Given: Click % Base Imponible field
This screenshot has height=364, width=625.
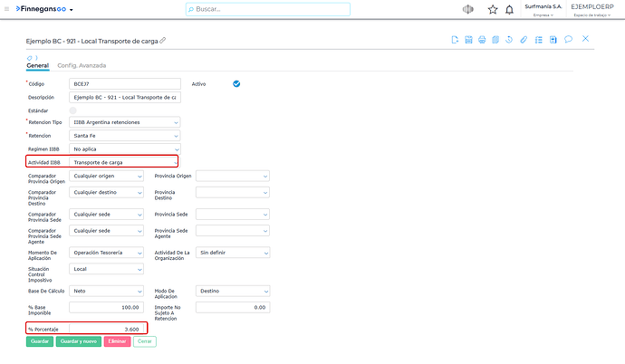Looking at the screenshot, I should click(x=106, y=308).
